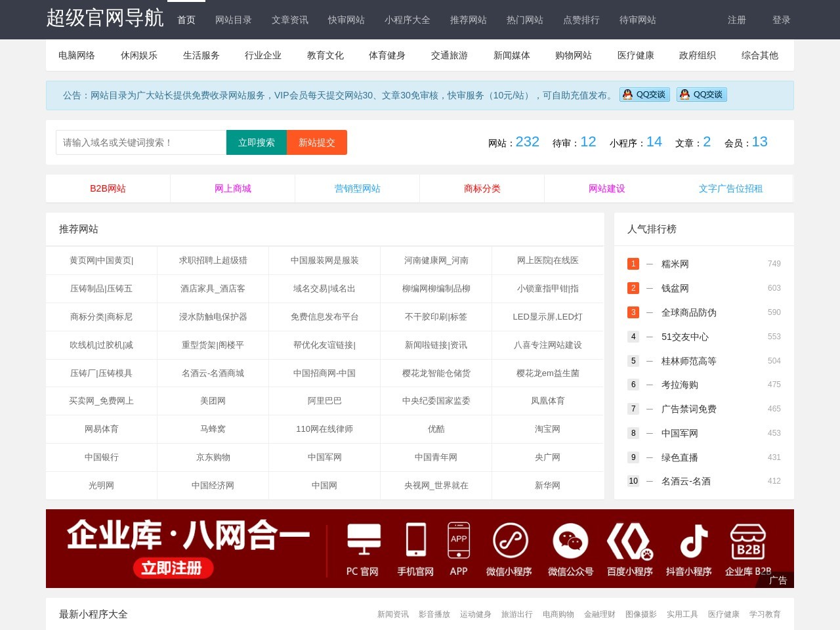Click the domain or keyword search field
Viewport: 840px width, 630px height.
pyautogui.click(x=141, y=142)
